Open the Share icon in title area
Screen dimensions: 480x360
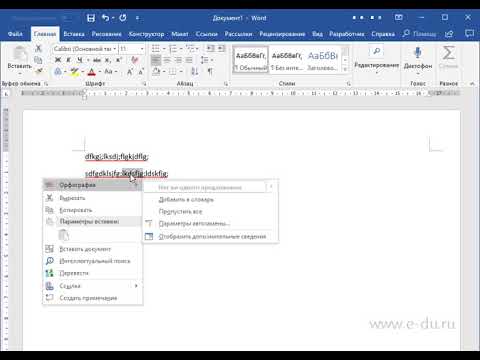click(x=449, y=34)
